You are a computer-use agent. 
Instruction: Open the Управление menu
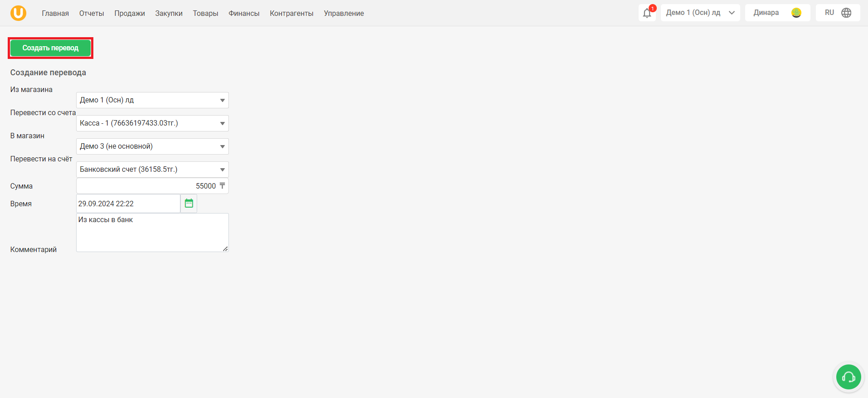point(344,13)
